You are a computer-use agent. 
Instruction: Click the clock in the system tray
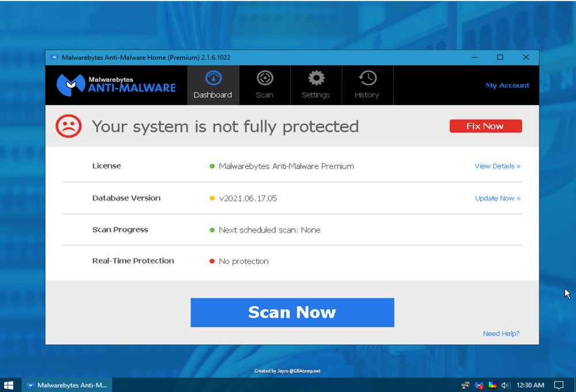[530, 385]
